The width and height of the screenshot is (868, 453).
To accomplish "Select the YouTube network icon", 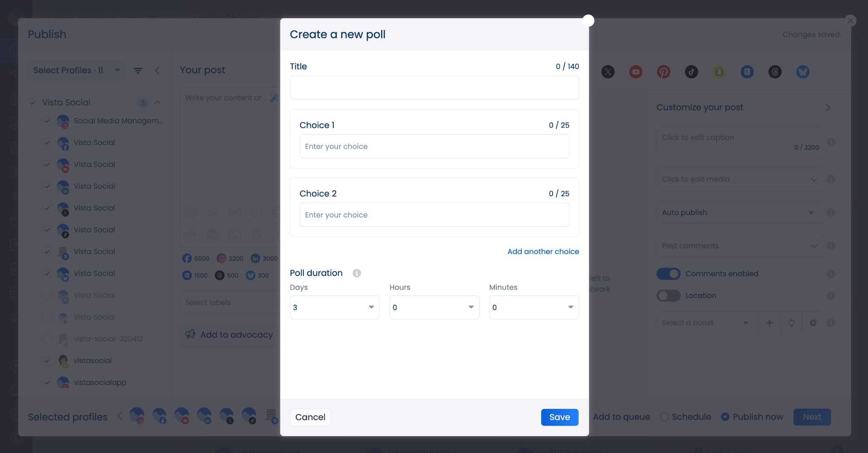I will click(x=635, y=72).
